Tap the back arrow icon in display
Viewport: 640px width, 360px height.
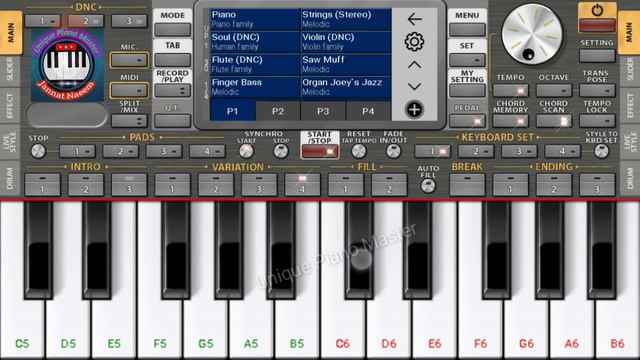[414, 19]
